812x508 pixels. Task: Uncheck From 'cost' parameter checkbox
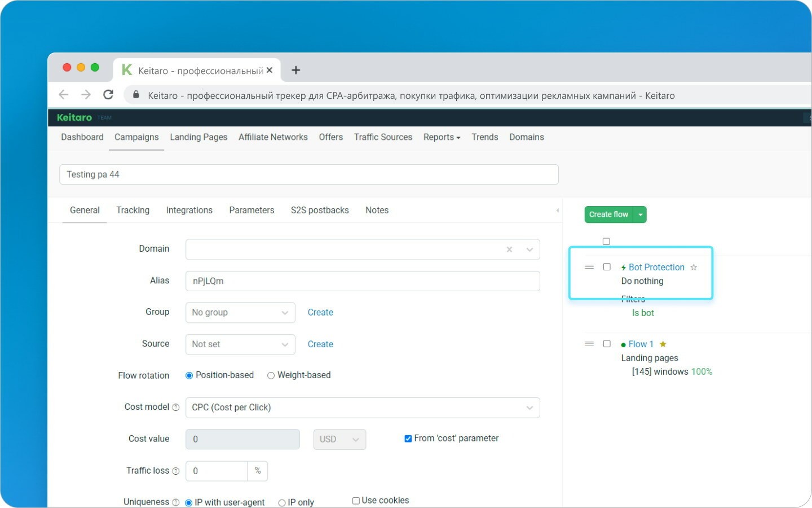tap(408, 439)
